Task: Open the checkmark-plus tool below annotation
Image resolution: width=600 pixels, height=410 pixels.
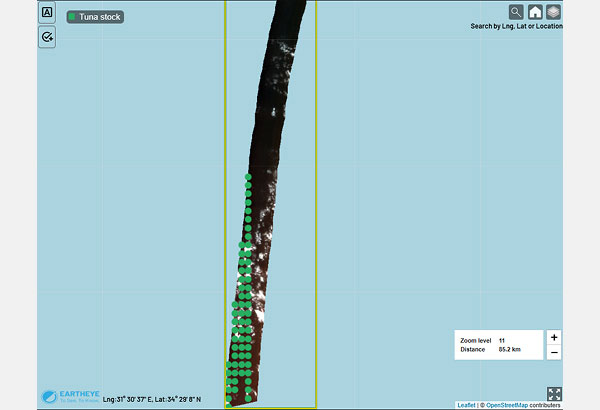Action: (47, 37)
